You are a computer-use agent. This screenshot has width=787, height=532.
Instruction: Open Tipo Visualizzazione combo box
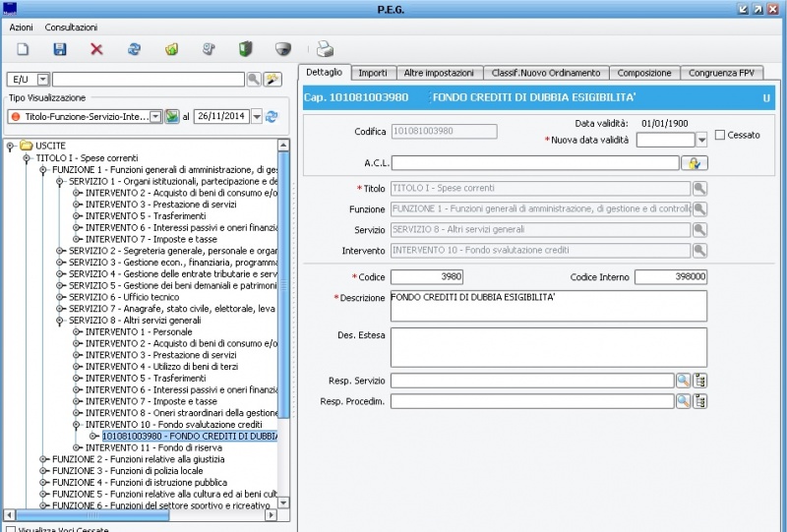155,117
